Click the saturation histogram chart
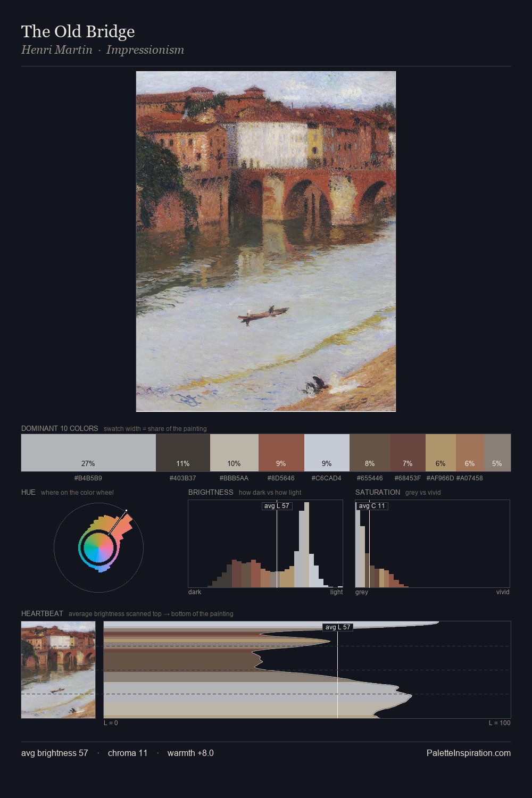The width and height of the screenshot is (532, 798). click(433, 544)
